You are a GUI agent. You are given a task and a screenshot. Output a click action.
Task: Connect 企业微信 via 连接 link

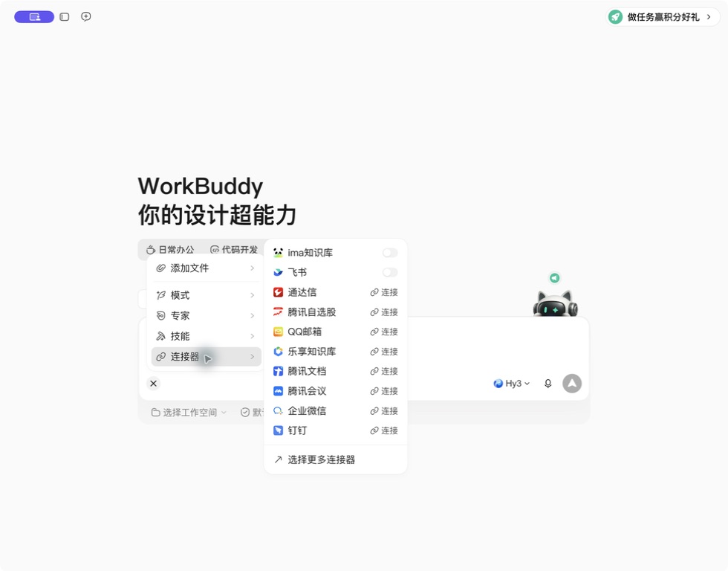[384, 410]
